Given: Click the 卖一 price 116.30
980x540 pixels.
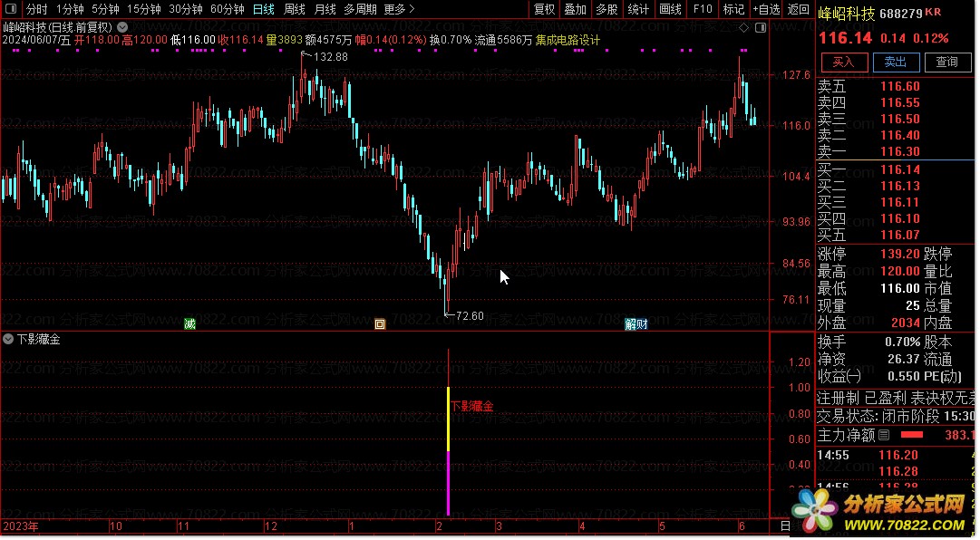Looking at the screenshot, I should (x=900, y=151).
